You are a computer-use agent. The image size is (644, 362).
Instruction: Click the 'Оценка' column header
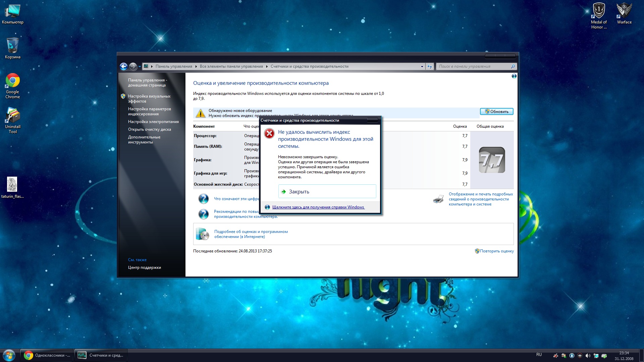pos(460,126)
